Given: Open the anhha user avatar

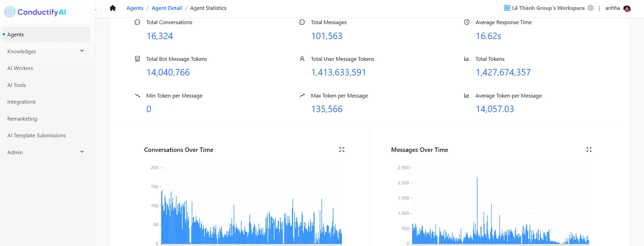Looking at the screenshot, I should [627, 8].
